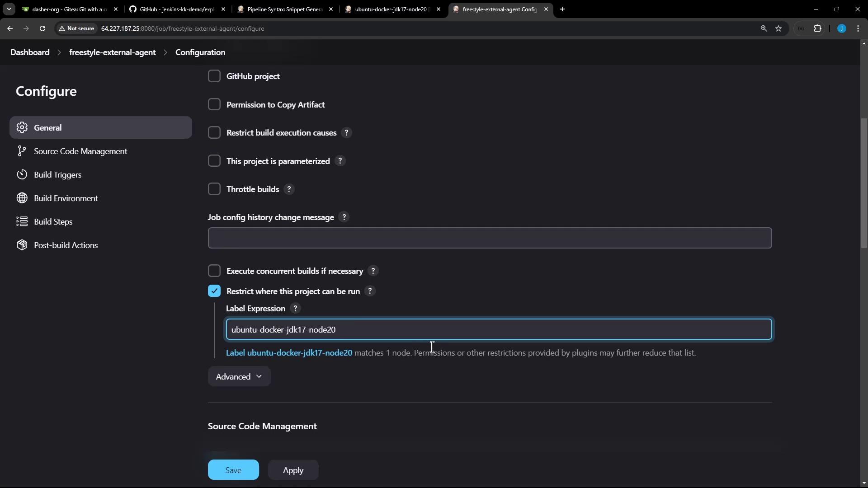Uncheck Restrict where this project can be run
This screenshot has width=868, height=488.
pyautogui.click(x=214, y=291)
